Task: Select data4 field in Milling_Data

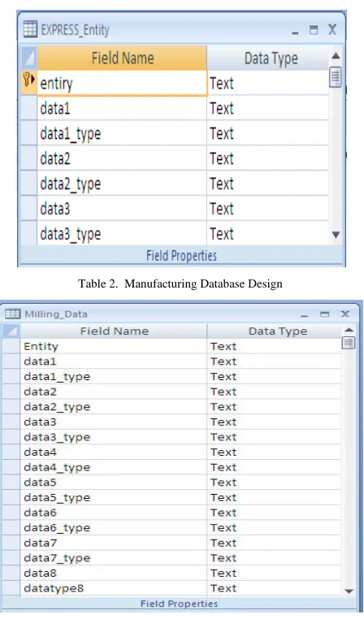Action: [x=113, y=452]
